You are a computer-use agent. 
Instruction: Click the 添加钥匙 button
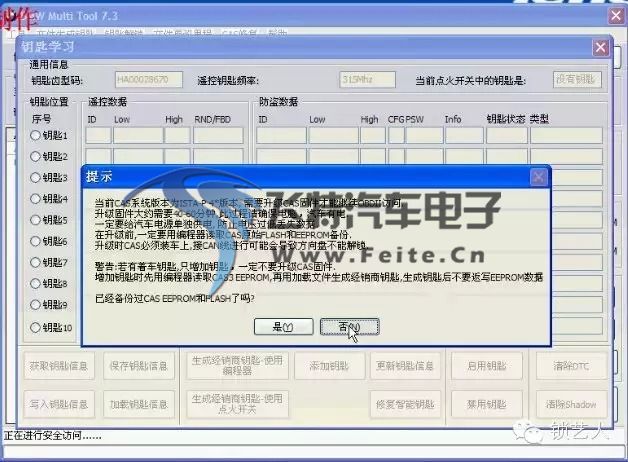click(329, 366)
